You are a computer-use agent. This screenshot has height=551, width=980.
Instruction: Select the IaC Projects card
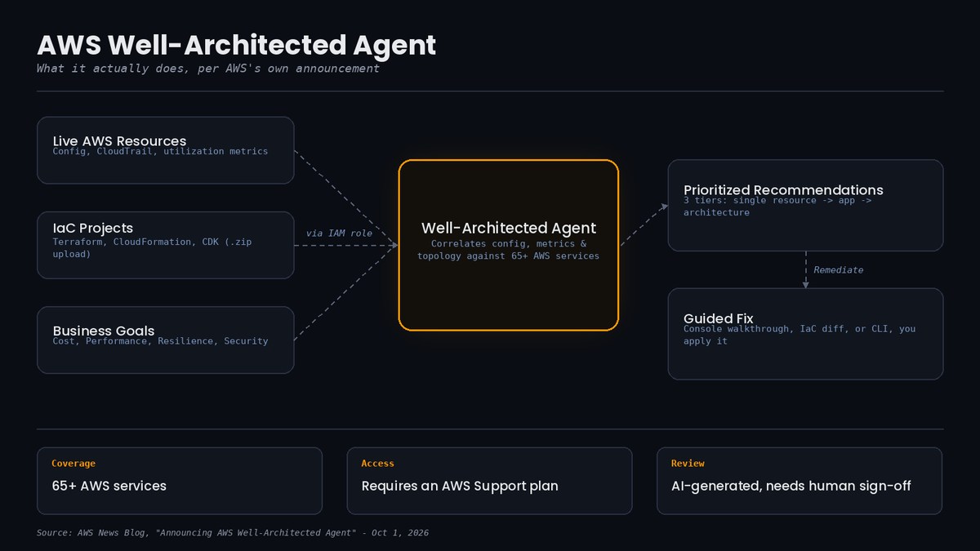[166, 245]
